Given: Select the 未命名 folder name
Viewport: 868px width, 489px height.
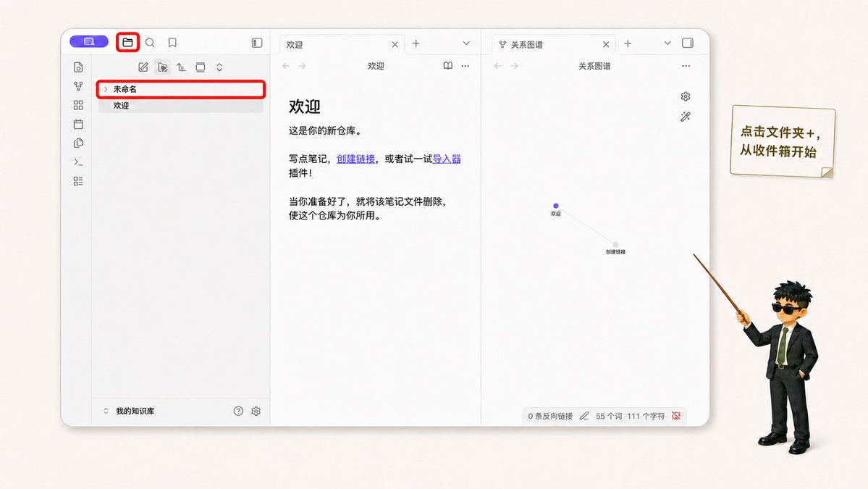Looking at the screenshot, I should tap(125, 89).
